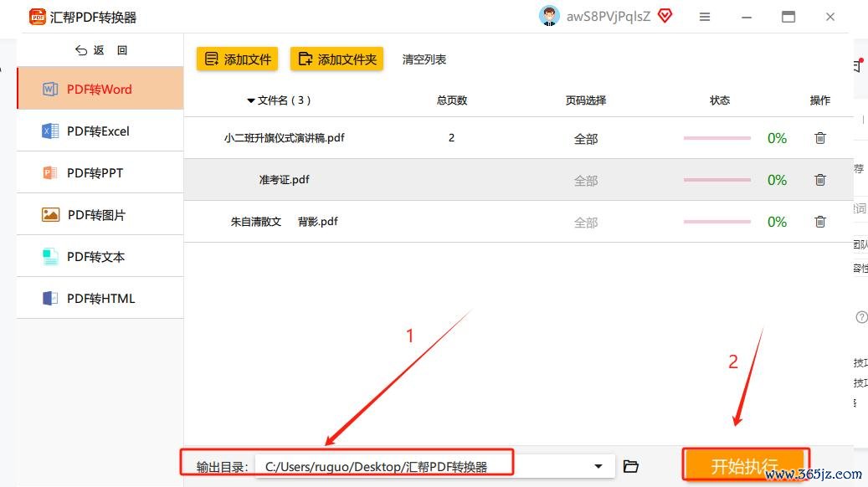Open 全部 page selection for 准考证.pdf
The width and height of the screenshot is (868, 487).
[586, 181]
